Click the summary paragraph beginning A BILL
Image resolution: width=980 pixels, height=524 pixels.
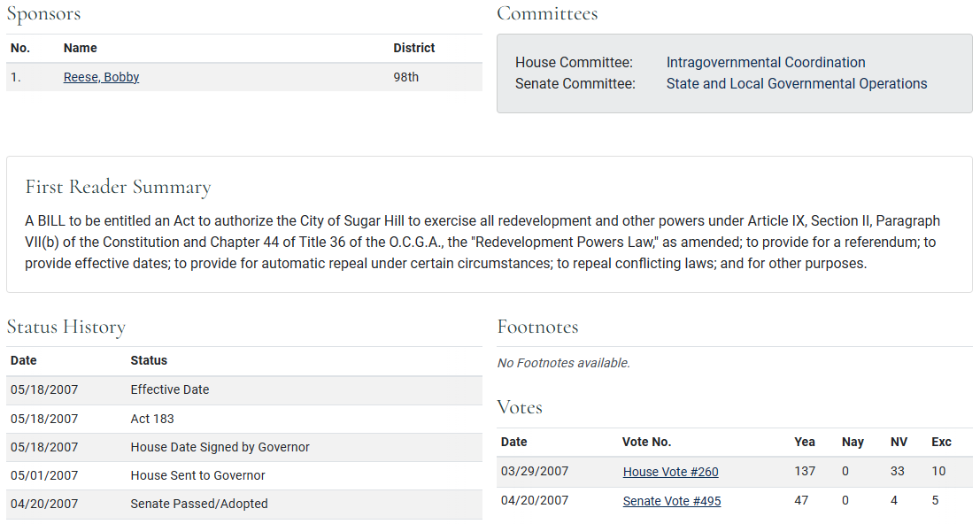click(482, 243)
